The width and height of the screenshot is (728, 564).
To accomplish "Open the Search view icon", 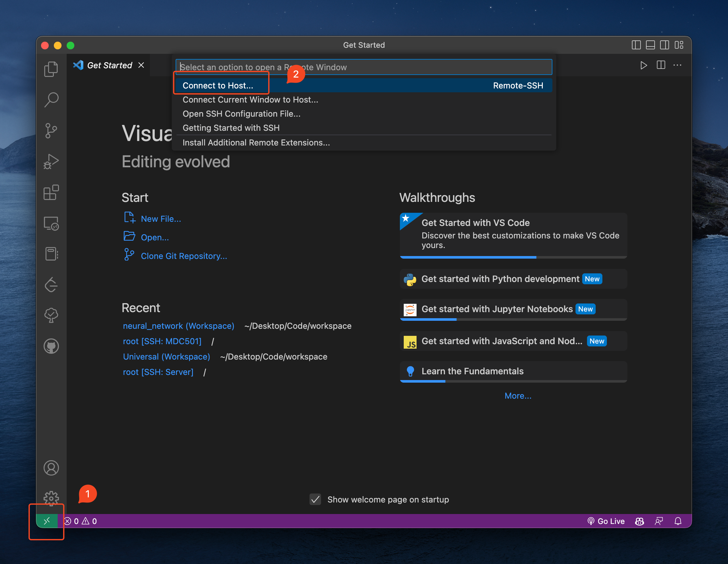I will coord(51,100).
